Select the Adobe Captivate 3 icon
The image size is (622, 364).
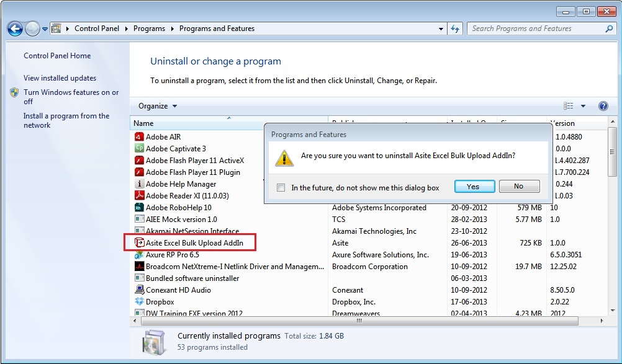click(x=139, y=149)
